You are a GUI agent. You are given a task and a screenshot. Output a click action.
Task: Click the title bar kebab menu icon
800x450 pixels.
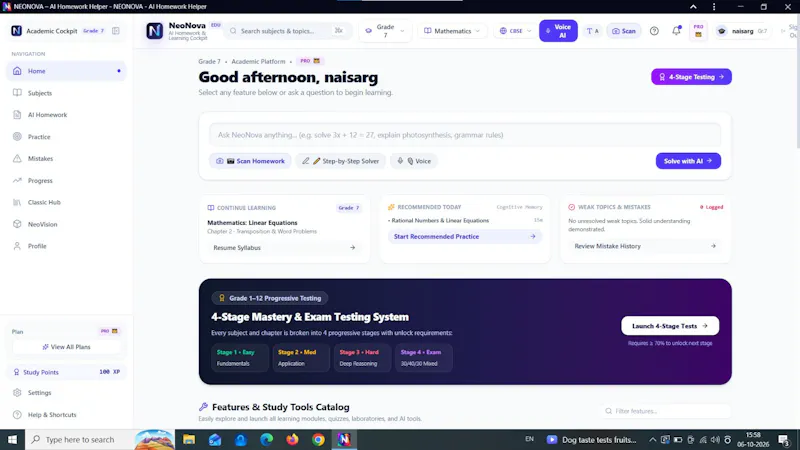tap(714, 7)
